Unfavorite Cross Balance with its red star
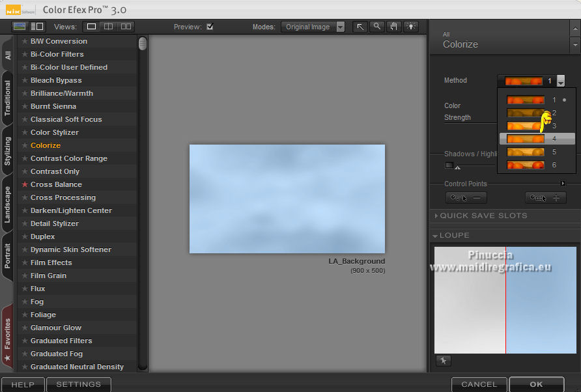 point(25,184)
